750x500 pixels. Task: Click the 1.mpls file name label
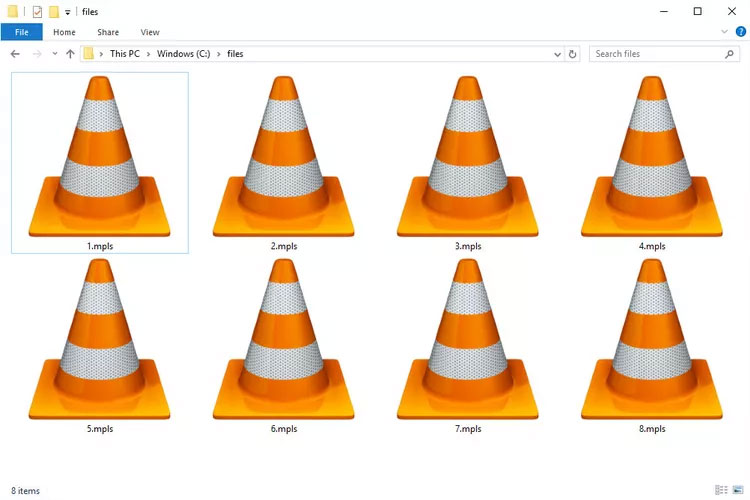point(100,246)
